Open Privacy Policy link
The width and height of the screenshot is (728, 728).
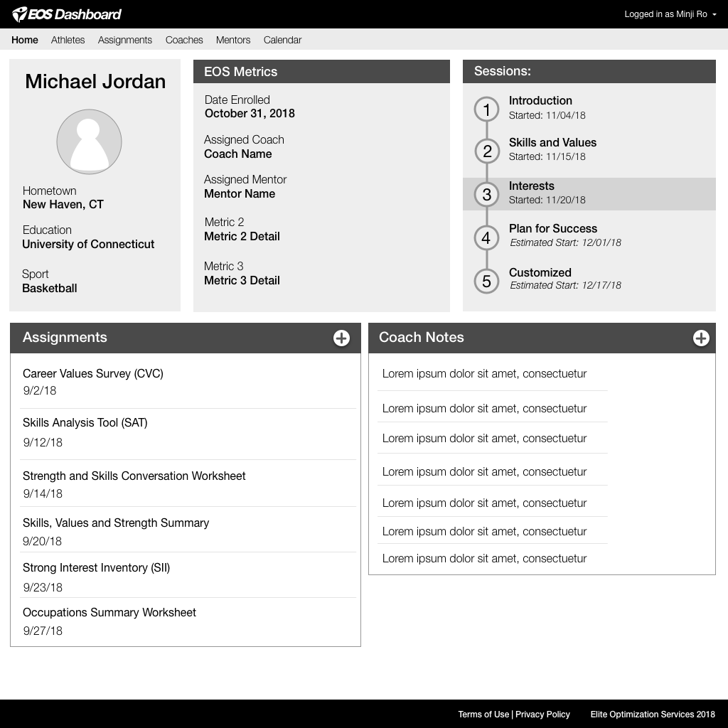point(542,714)
